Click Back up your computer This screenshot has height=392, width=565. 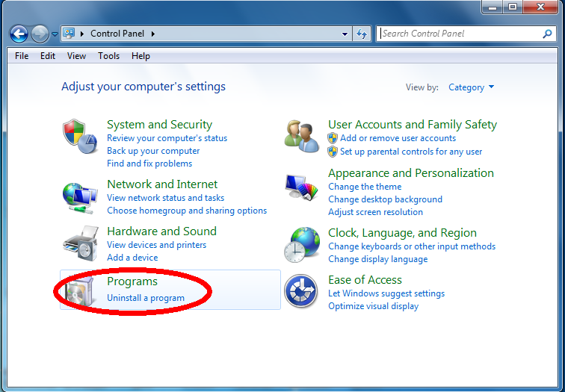[x=153, y=151]
